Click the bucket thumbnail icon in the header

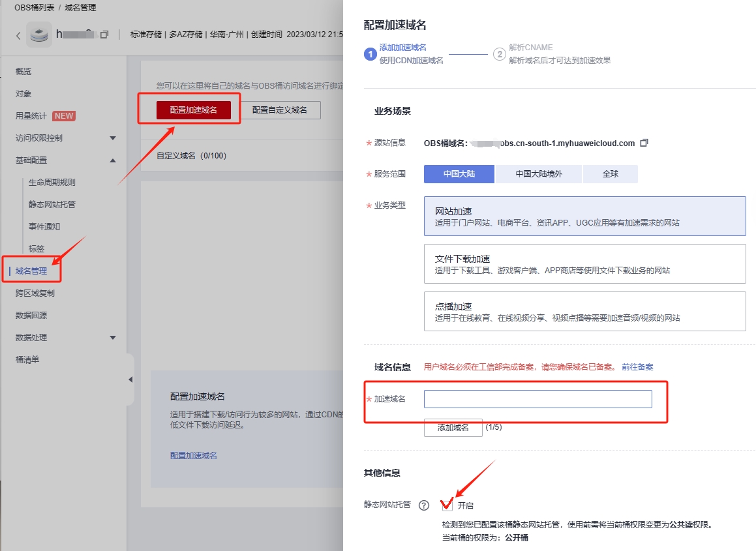39,35
